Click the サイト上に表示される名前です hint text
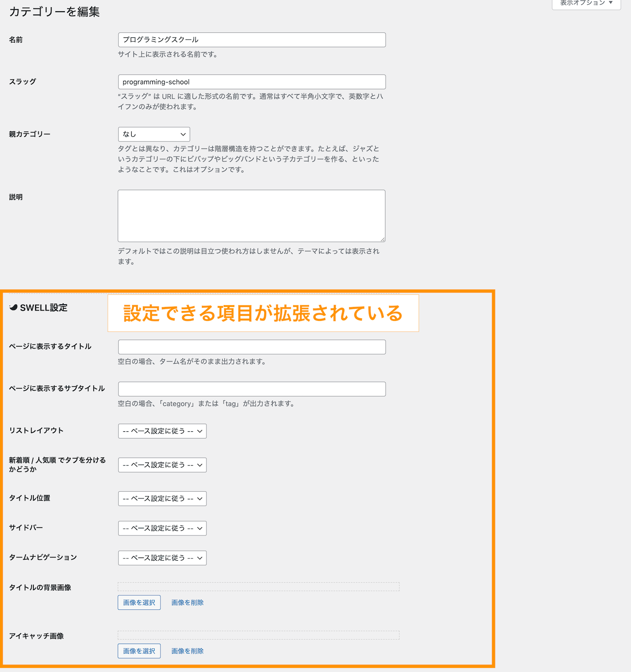The width and height of the screenshot is (631, 672). pos(168,54)
